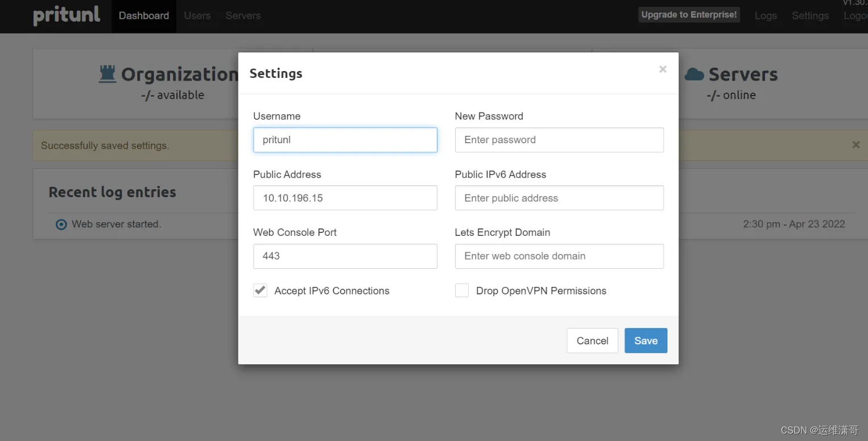This screenshot has height=441, width=868.
Task: Click the '-/- available' organizations count
Action: [172, 95]
